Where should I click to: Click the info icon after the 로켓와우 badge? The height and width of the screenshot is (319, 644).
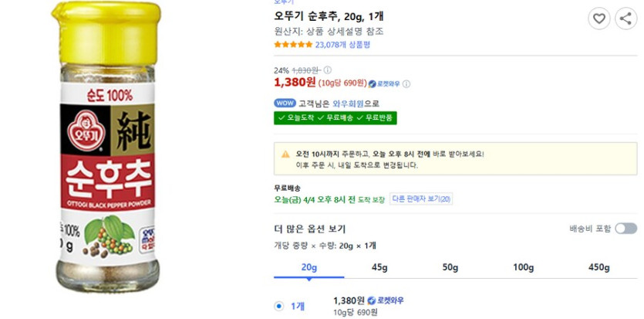tap(406, 83)
